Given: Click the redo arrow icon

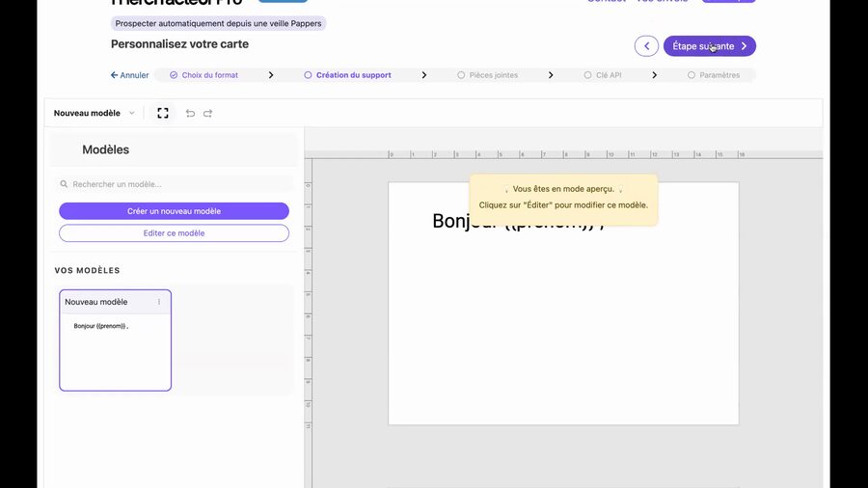Looking at the screenshot, I should [x=207, y=114].
